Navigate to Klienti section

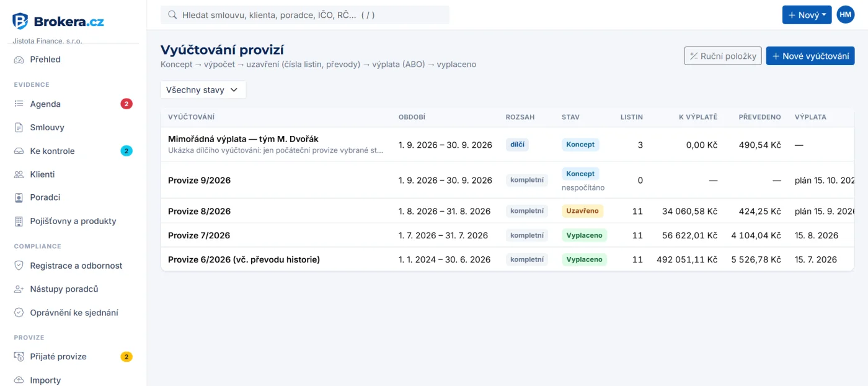73,174
